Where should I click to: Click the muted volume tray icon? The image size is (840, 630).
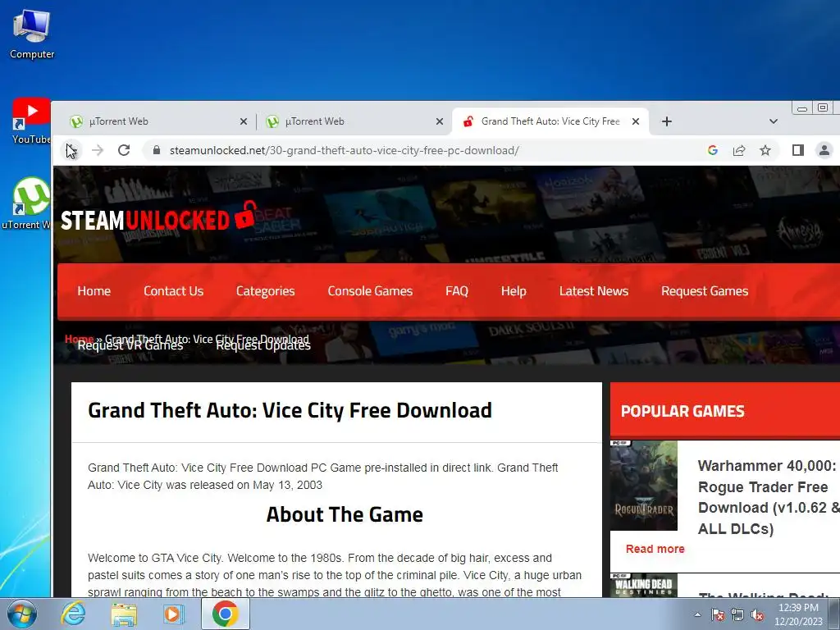(x=757, y=614)
